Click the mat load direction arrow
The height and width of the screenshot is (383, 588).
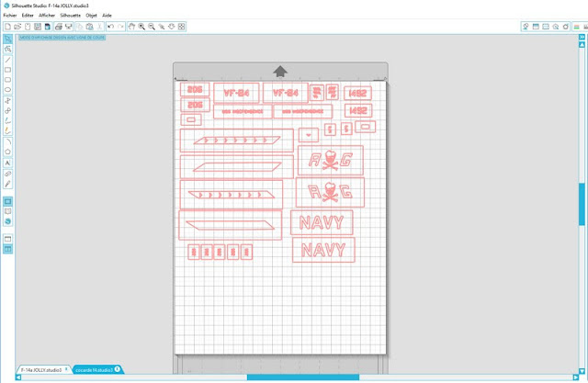(x=280, y=72)
